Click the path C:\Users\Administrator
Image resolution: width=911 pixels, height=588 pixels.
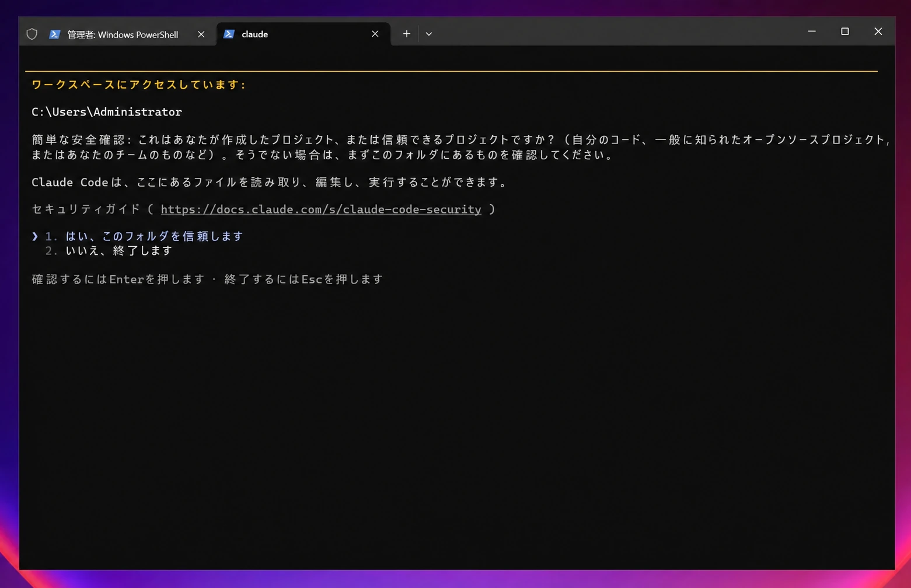tap(107, 112)
